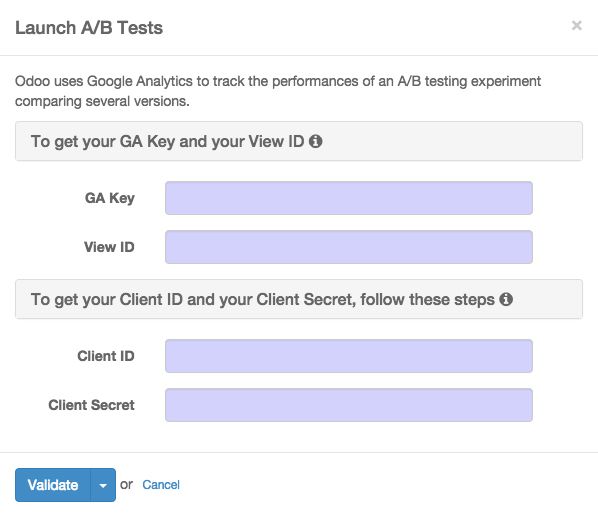Click the blue Validate button
Screen dimensions: 598x516
[53, 485]
